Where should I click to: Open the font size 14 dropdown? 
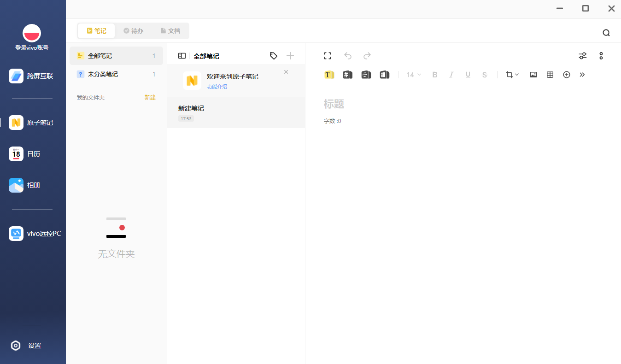point(414,75)
